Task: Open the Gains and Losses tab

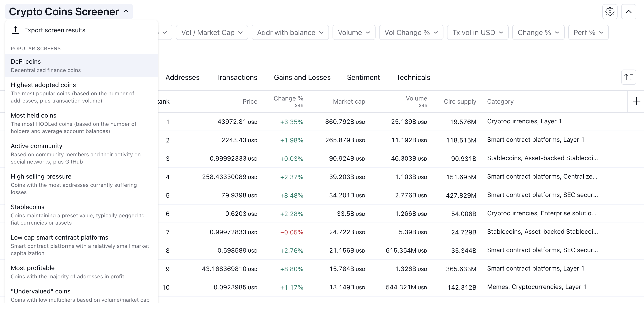Action: 302,78
